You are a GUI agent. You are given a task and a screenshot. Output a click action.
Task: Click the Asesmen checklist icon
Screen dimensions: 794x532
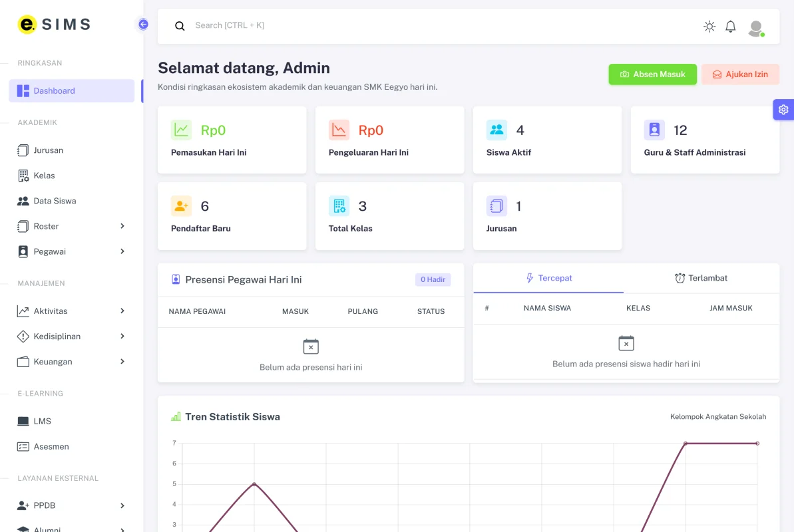coord(23,446)
